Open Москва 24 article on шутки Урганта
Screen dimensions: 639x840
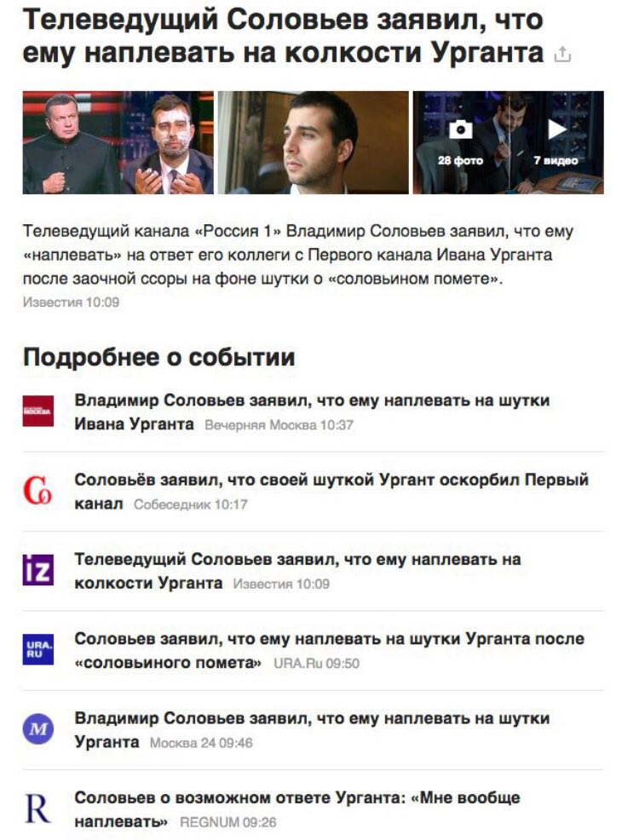click(x=313, y=729)
